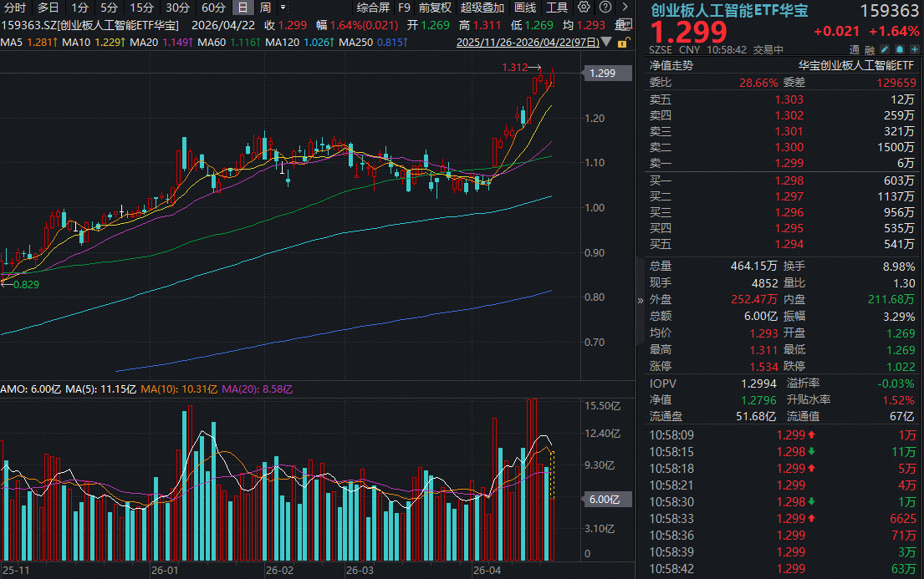Screen dimensions: 924x579
Task: Click the right arrow toolbar overflow icon
Action: click(624, 8)
